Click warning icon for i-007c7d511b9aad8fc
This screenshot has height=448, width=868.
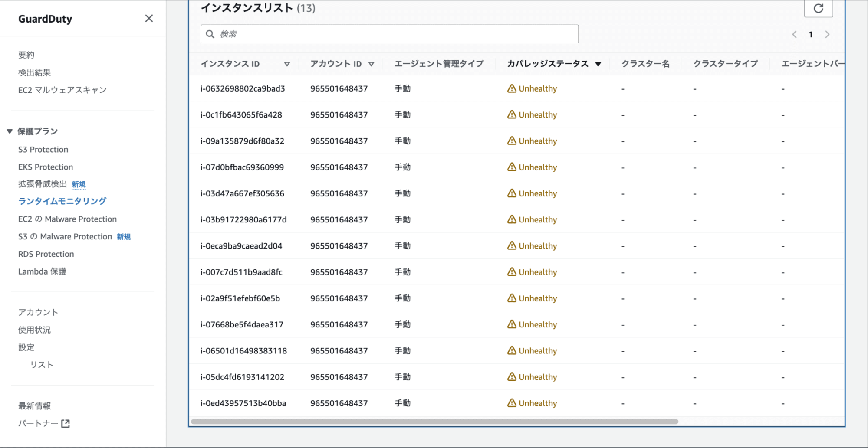[x=512, y=272]
